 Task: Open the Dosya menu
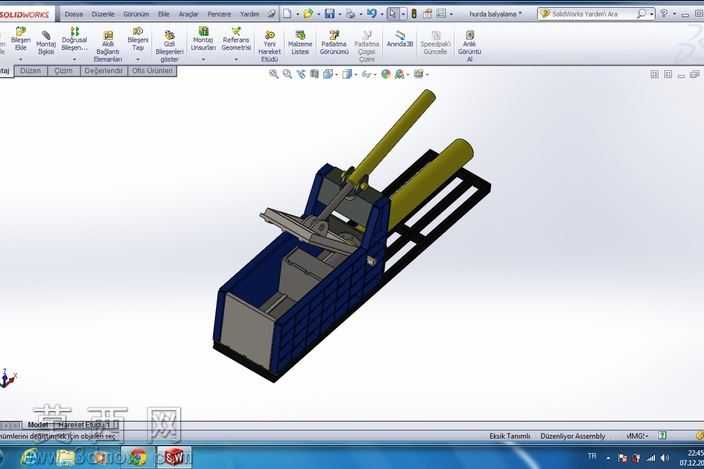click(x=74, y=14)
